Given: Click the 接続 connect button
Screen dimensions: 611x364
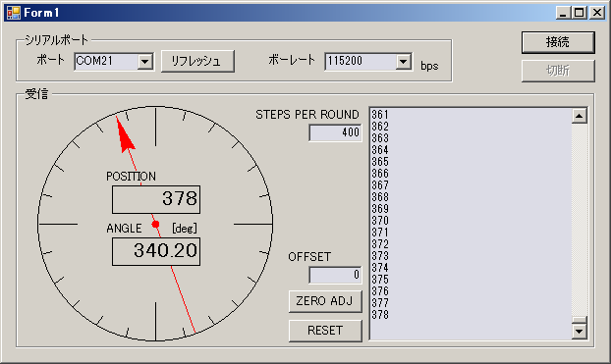Looking at the screenshot, I should point(558,42).
